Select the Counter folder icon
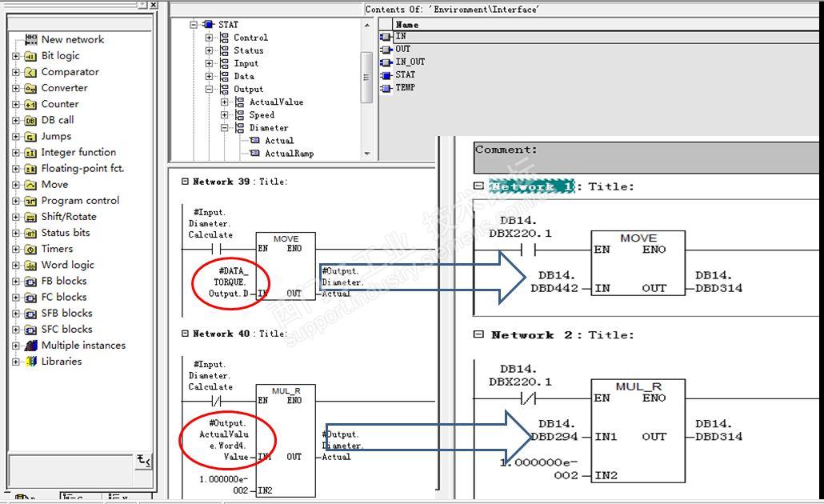The height and width of the screenshot is (504, 824). coord(30,105)
